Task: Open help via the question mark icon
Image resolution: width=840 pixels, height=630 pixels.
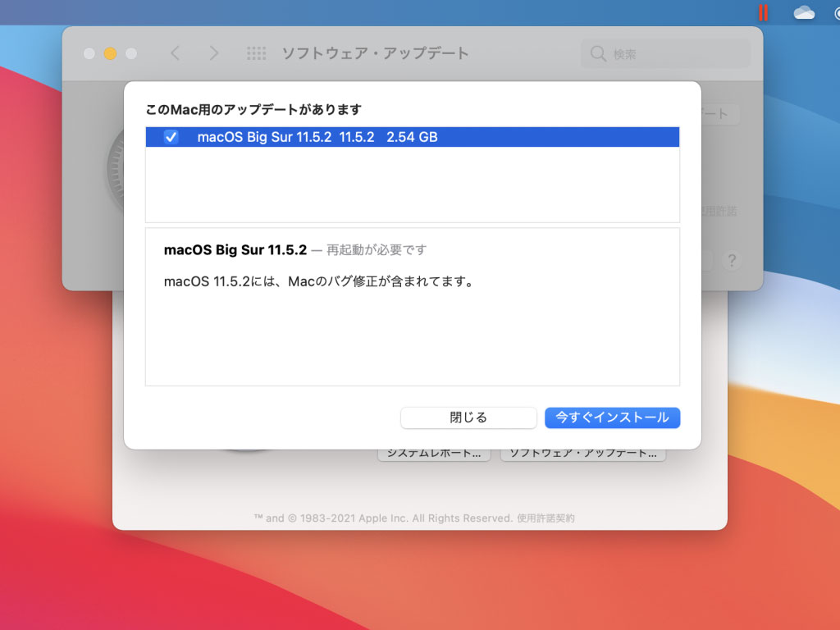Action: pos(732,261)
